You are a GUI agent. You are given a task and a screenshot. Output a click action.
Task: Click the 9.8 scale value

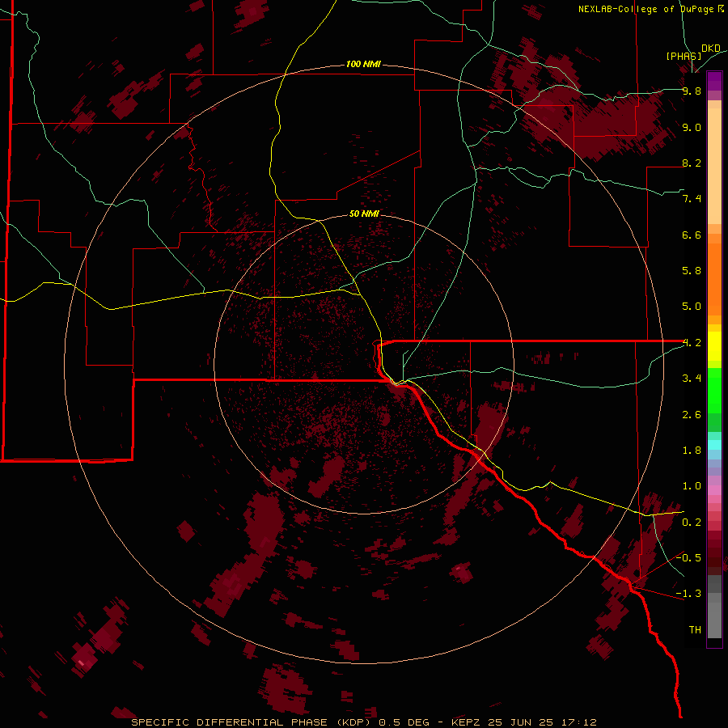click(x=692, y=91)
